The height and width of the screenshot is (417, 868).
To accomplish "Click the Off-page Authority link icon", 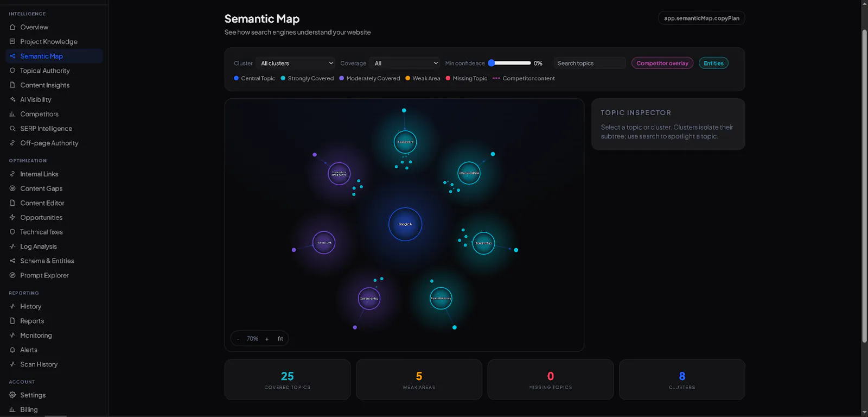I will 12,143.
